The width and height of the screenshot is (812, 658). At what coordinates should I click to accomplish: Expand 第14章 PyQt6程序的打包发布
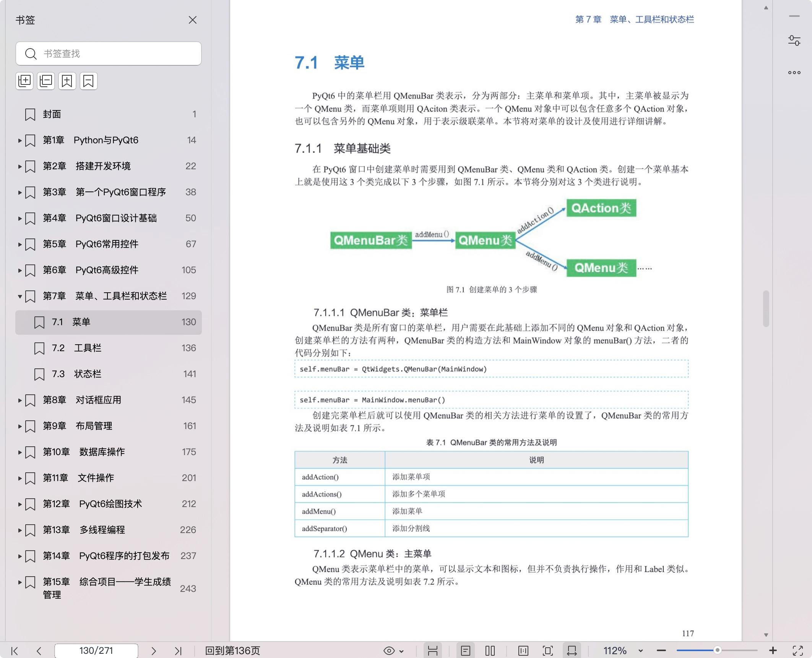point(19,556)
